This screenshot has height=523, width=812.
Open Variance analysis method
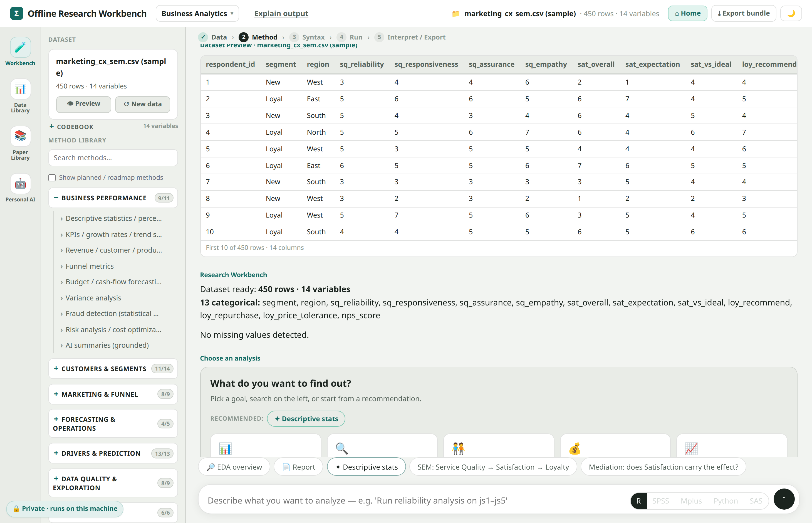(x=93, y=298)
